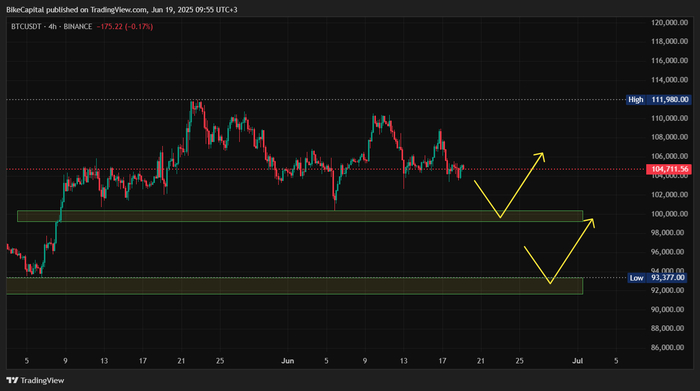
Task: Click the BTCUSDT symbol title
Action: (x=26, y=27)
